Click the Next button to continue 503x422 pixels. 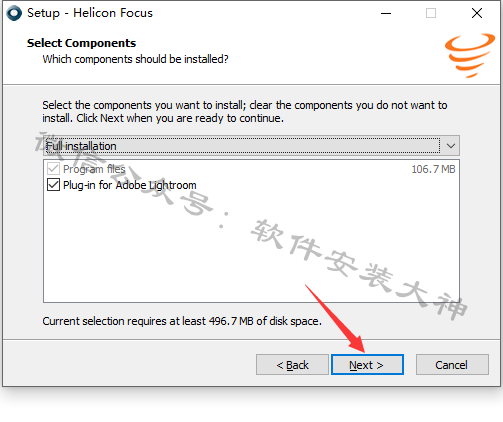click(x=367, y=365)
